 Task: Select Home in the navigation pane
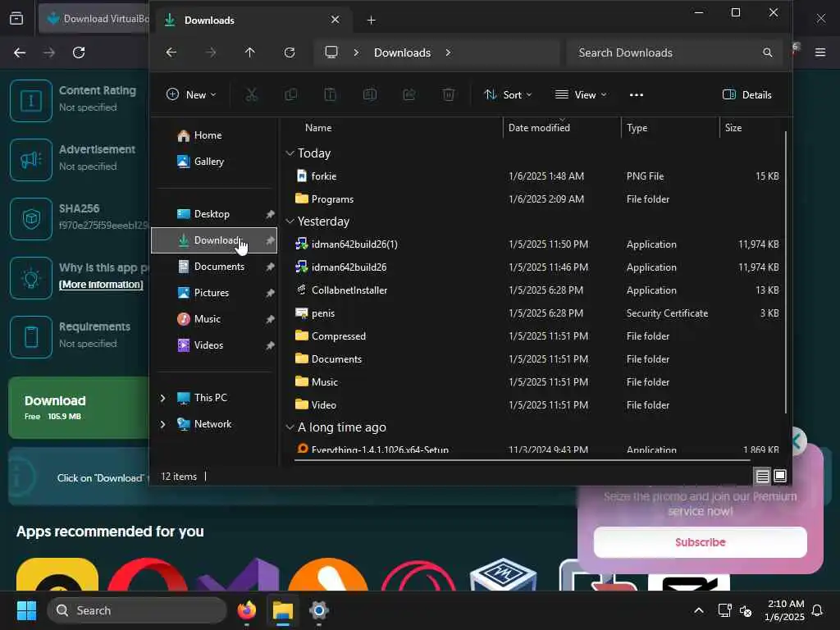[214, 135]
